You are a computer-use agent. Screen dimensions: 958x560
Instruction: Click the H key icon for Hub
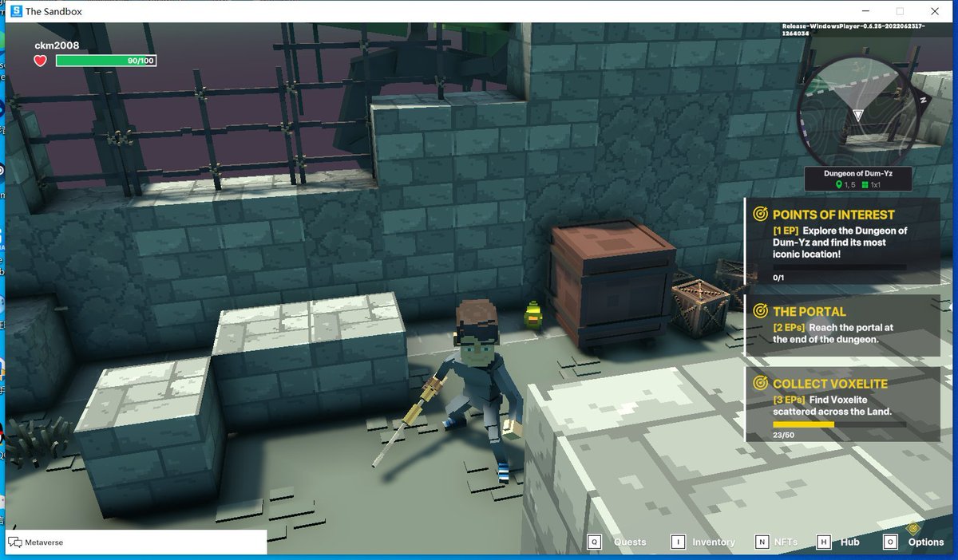(x=824, y=542)
